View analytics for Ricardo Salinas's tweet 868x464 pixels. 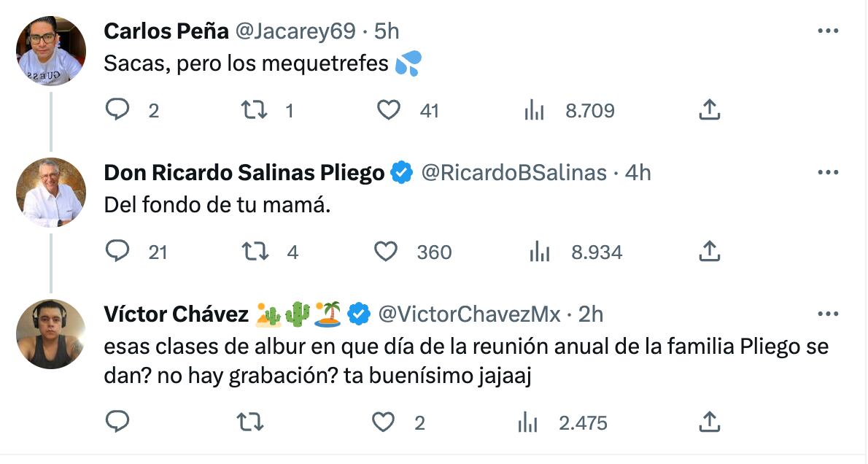539,252
